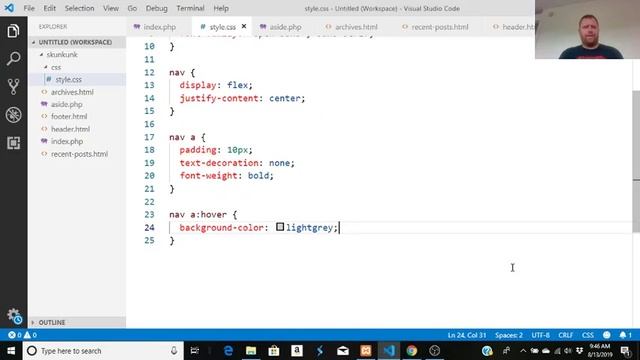The height and width of the screenshot is (360, 640).
Task: Open the Search view in activity bar
Action: (13, 59)
